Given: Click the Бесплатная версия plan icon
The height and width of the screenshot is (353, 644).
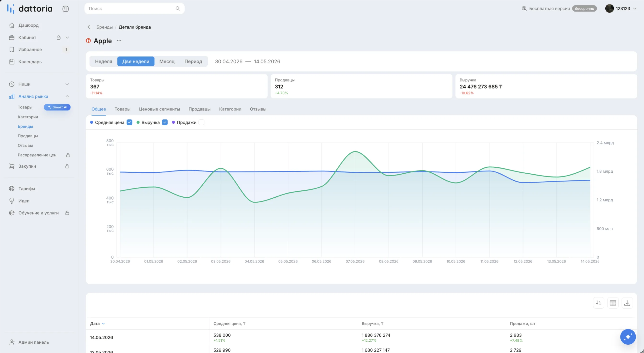Looking at the screenshot, I should tap(524, 8).
